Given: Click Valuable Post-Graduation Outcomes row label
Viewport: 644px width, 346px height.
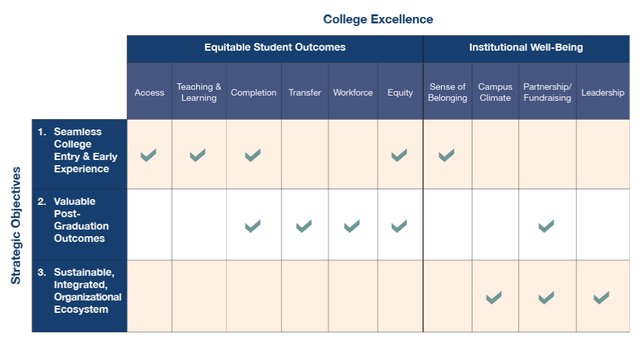Looking at the screenshot, I should pos(80,220).
